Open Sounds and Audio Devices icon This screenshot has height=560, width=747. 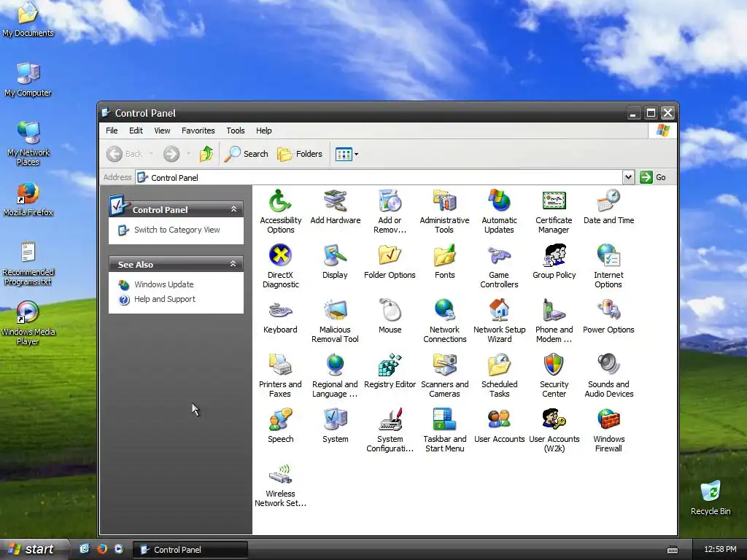coord(608,376)
